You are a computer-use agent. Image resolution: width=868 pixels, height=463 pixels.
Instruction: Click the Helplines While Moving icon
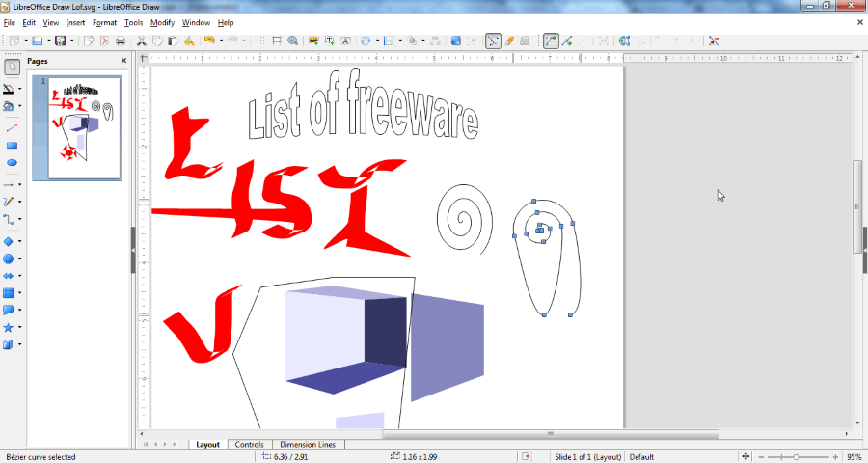coord(277,41)
